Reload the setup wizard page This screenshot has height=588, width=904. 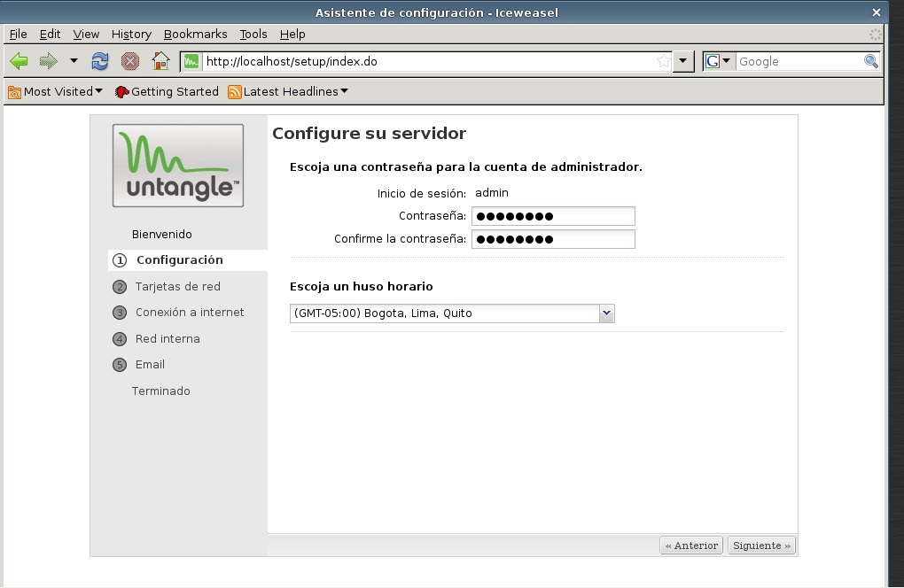click(99, 61)
